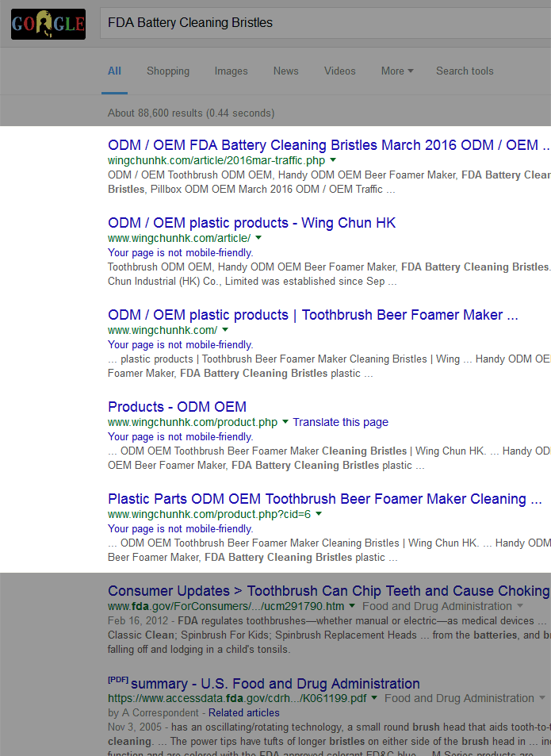Click mobile-friendly notice under product.php result

pos(181,437)
